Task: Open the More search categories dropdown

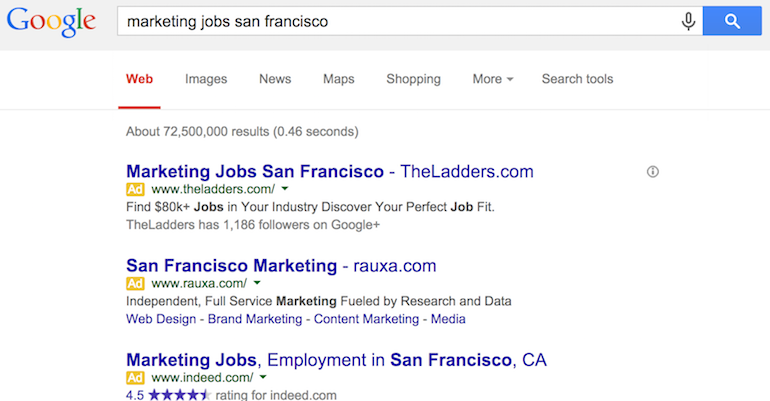Action: [x=493, y=79]
